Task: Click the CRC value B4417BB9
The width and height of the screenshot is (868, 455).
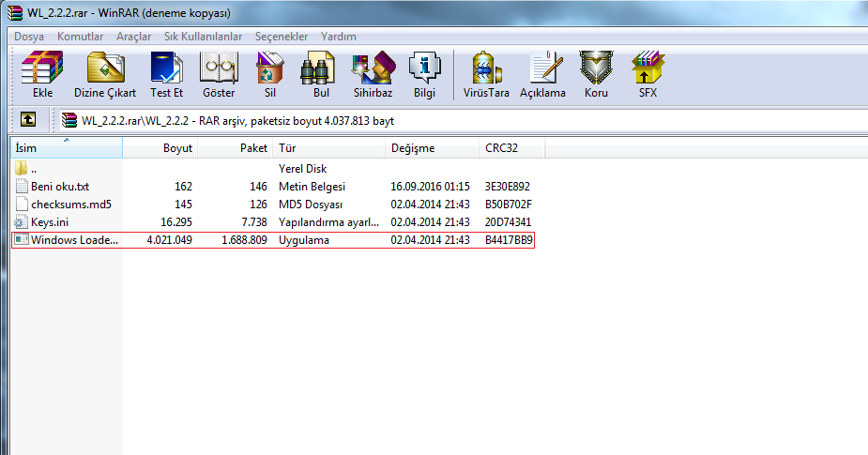Action: click(x=509, y=239)
